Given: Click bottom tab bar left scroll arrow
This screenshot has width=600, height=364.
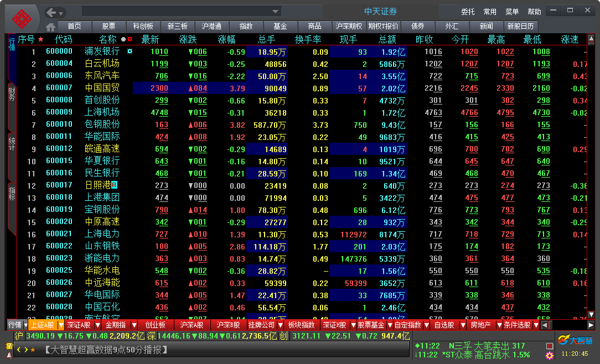Looking at the screenshot, I should 545,325.
